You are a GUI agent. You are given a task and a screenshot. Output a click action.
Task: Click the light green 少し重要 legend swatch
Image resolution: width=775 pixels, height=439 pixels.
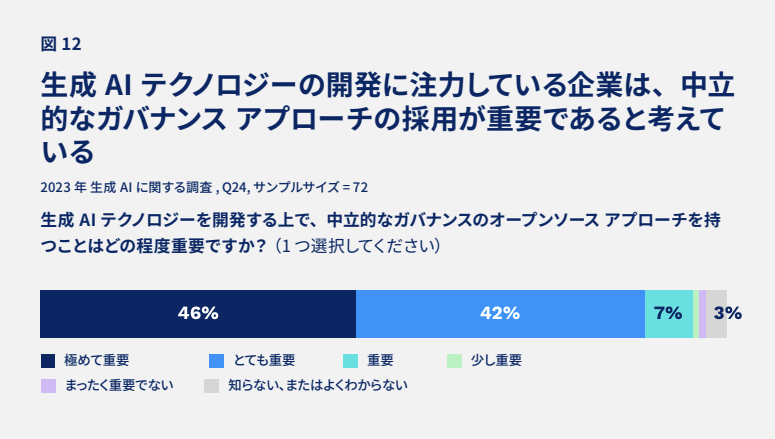(455, 361)
